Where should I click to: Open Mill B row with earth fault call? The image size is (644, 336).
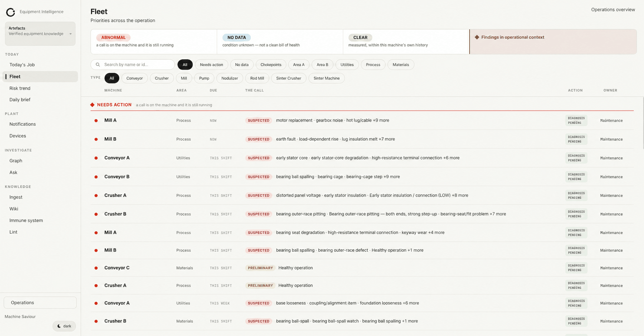click(362, 139)
